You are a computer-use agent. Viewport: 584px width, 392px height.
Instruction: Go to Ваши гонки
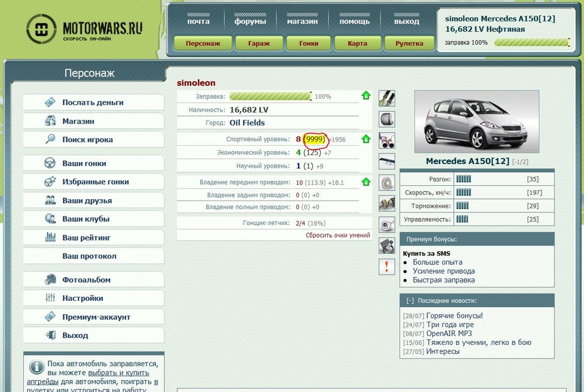click(94, 163)
